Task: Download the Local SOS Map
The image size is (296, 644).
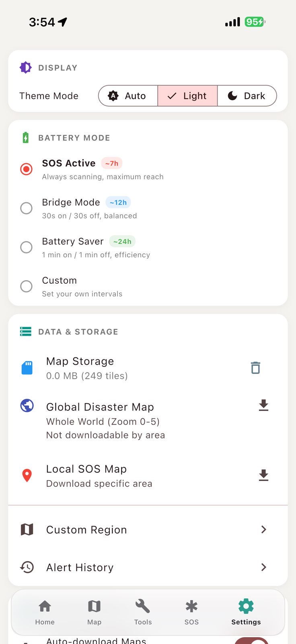Action: coord(263,475)
